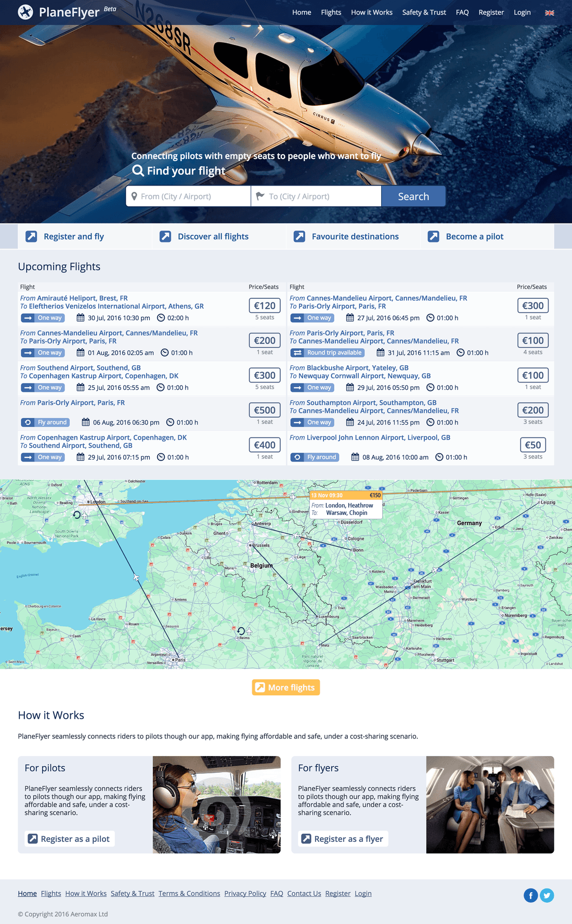Open How it Works in top navigation
This screenshot has width=572, height=924.
point(372,12)
